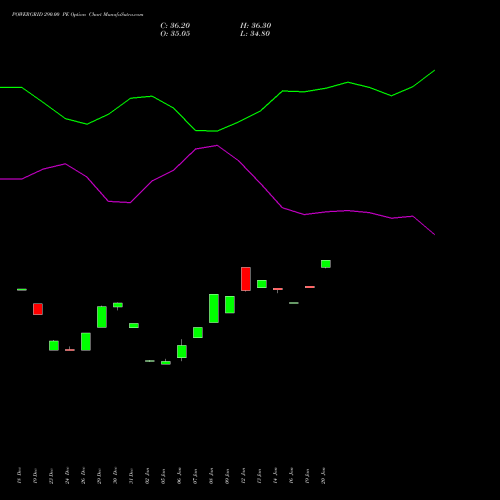
Task: Click the 05 Jan axis label
Action: click(163, 476)
